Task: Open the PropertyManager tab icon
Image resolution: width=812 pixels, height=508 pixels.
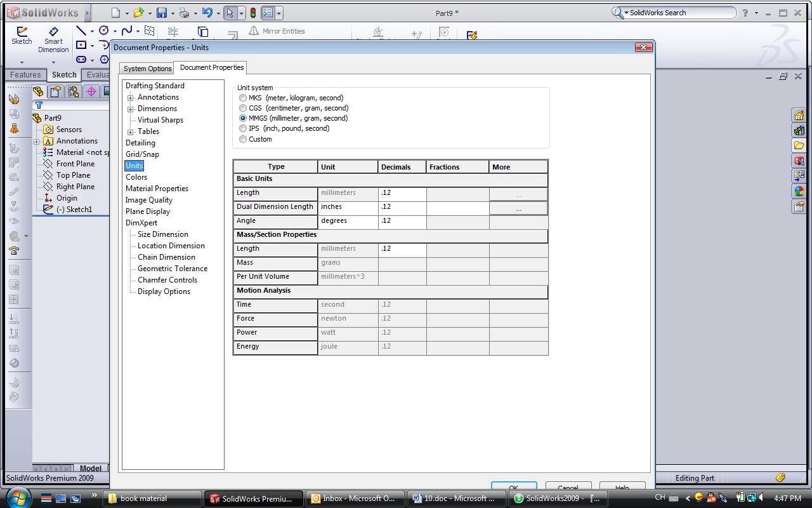Action: pyautogui.click(x=56, y=91)
